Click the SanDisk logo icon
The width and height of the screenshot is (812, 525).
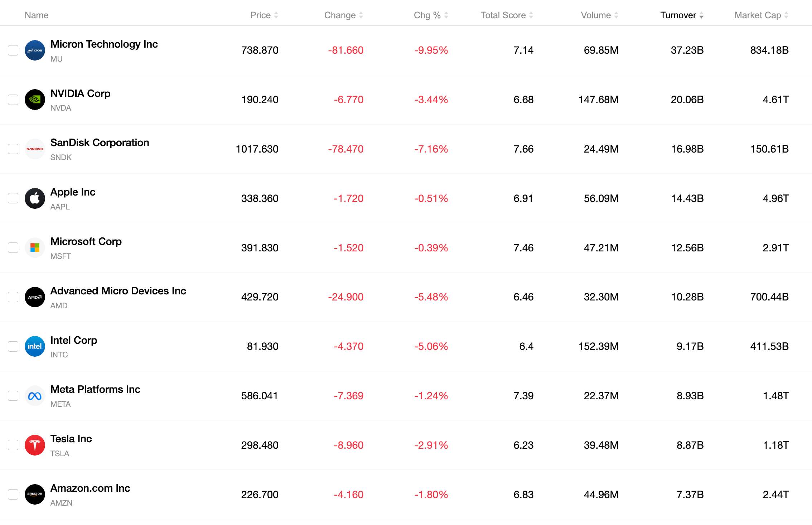[x=35, y=149]
